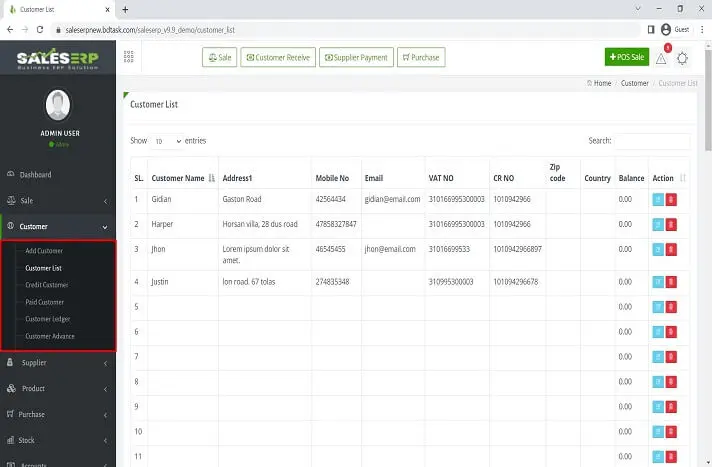
Task: Select Credit Customer in the sidebar
Action: (47, 285)
